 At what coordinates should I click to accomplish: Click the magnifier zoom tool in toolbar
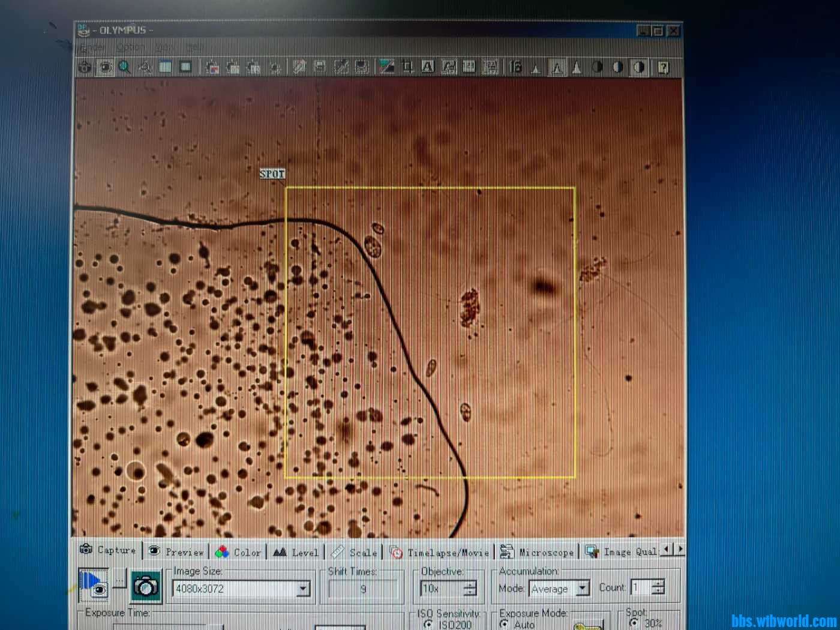125,67
